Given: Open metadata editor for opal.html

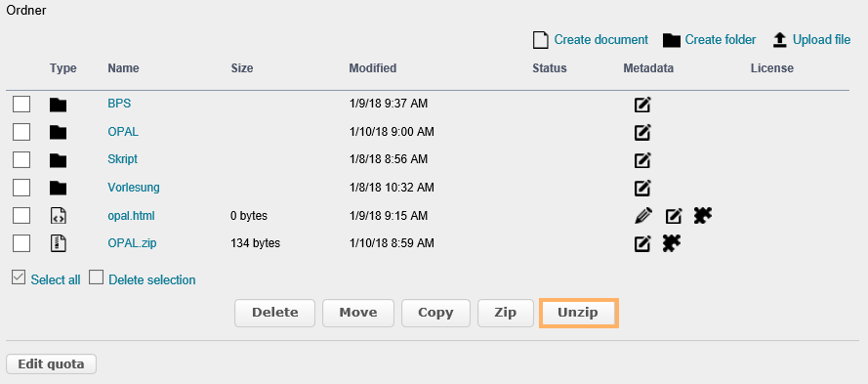Looking at the screenshot, I should pyautogui.click(x=674, y=216).
